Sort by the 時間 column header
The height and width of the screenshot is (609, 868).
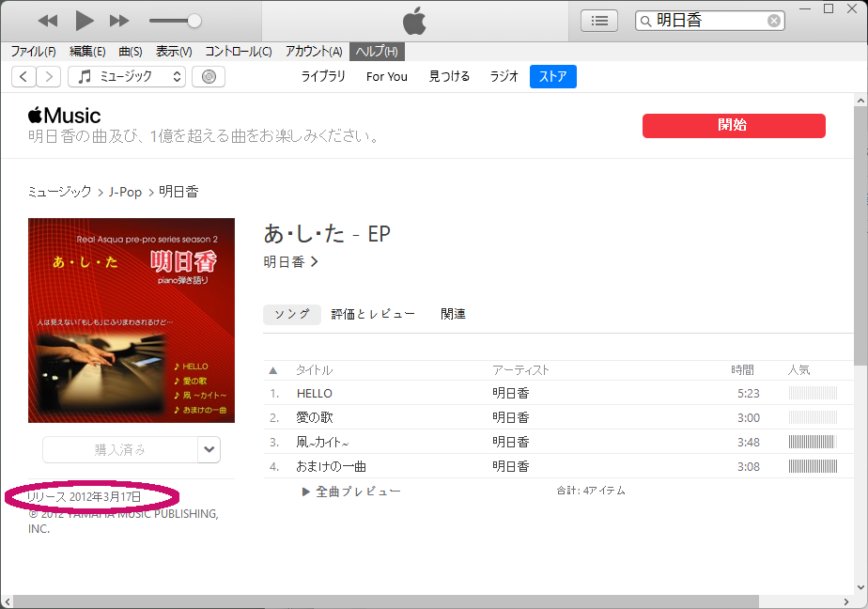(742, 370)
